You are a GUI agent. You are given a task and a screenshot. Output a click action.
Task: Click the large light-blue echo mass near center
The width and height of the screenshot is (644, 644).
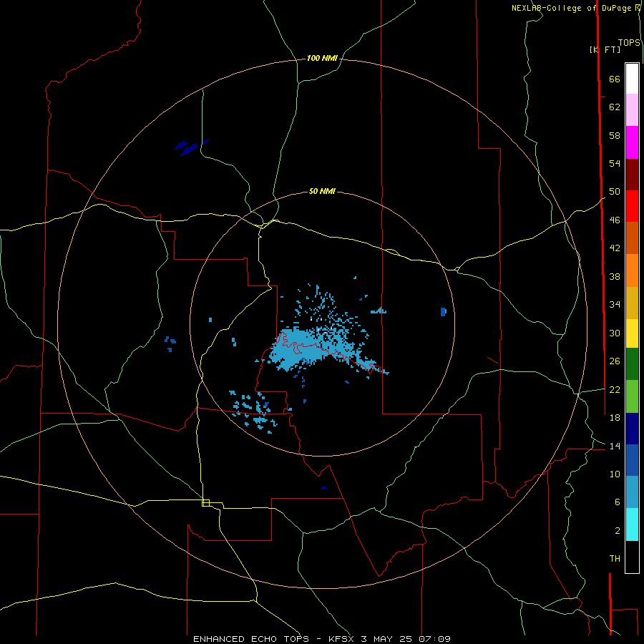coord(304,348)
